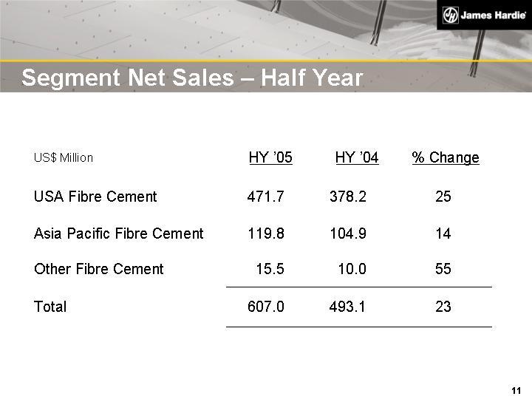Image resolution: width=532 pixels, height=399 pixels.
Task: Select the % Change column header
Action: click(x=446, y=157)
